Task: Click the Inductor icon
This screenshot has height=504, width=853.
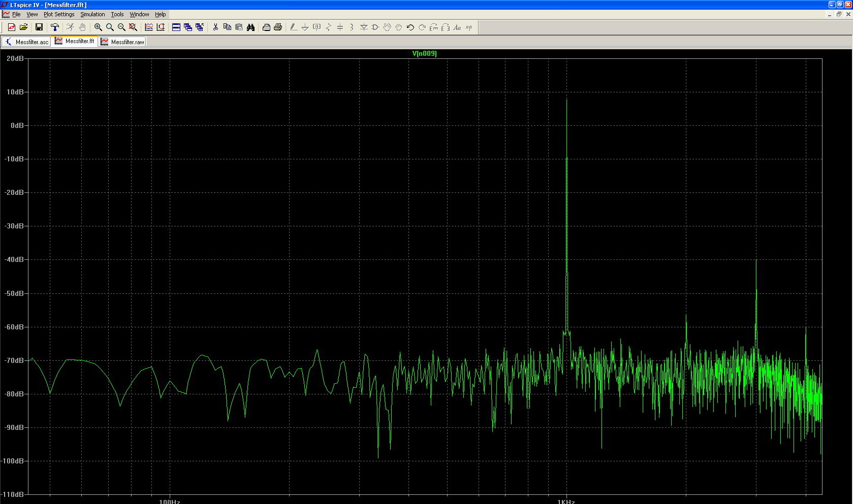Action: click(x=352, y=27)
